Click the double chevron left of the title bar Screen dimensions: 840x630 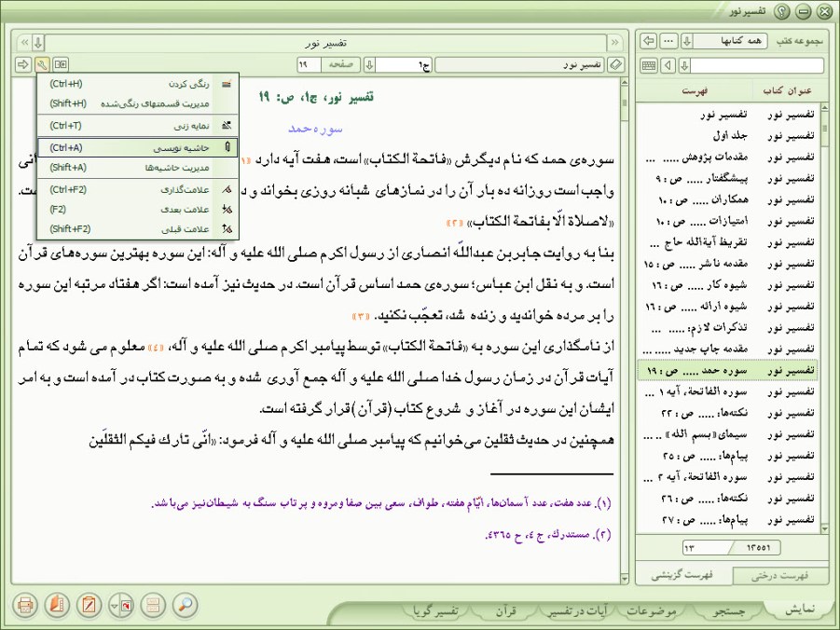tap(24, 42)
